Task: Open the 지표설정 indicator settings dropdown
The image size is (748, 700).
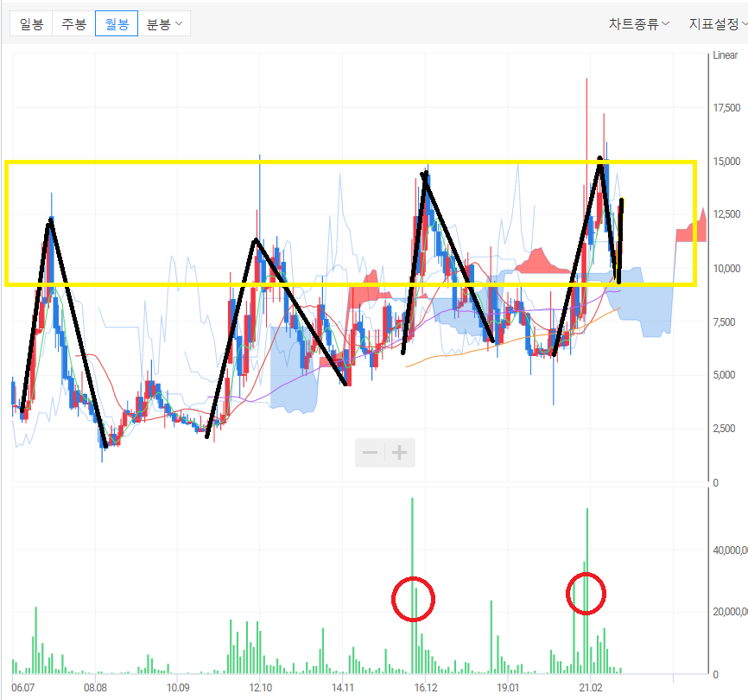Action: coord(717,23)
